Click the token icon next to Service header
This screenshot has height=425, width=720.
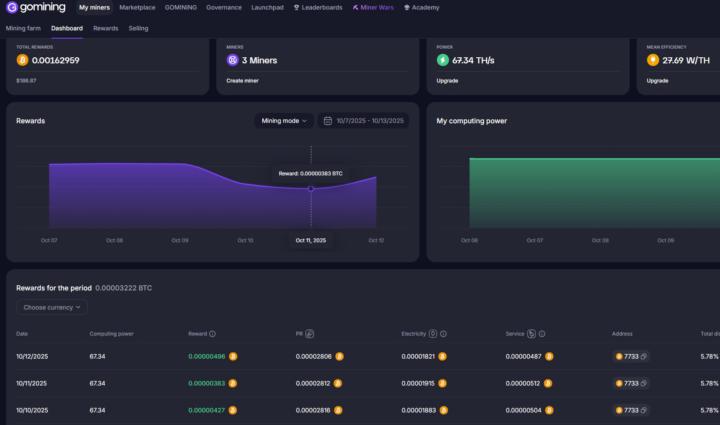531,334
